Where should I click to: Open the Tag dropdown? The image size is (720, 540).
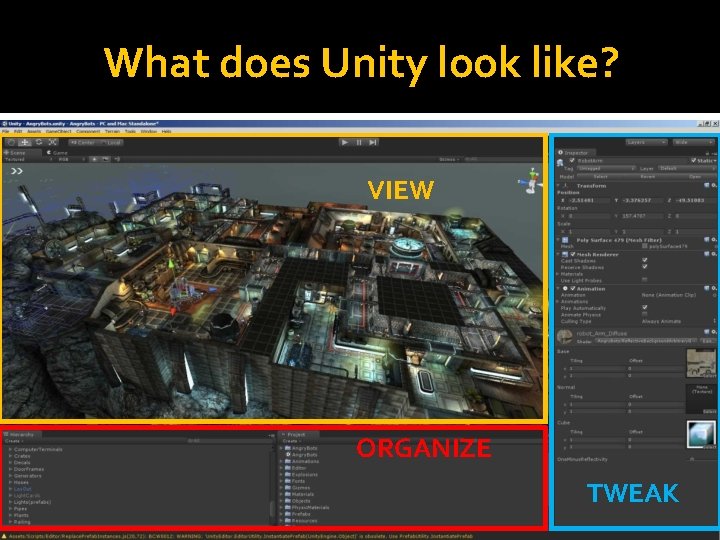click(606, 169)
